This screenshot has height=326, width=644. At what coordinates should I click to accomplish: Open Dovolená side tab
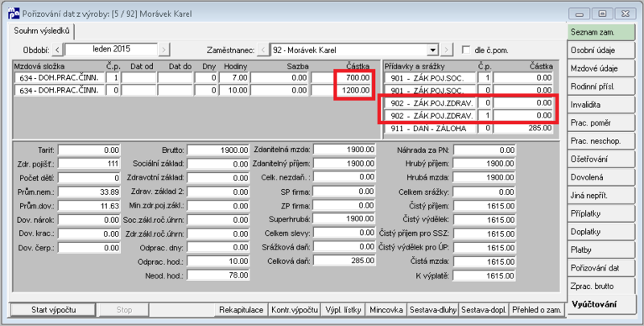(x=601, y=177)
